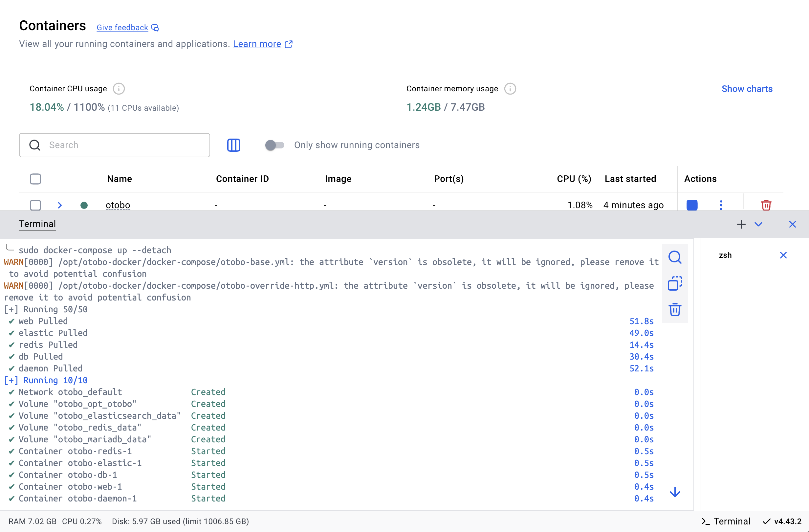This screenshot has width=809, height=532.
Task: Click the CPU usage info icon
Action: [x=119, y=89]
